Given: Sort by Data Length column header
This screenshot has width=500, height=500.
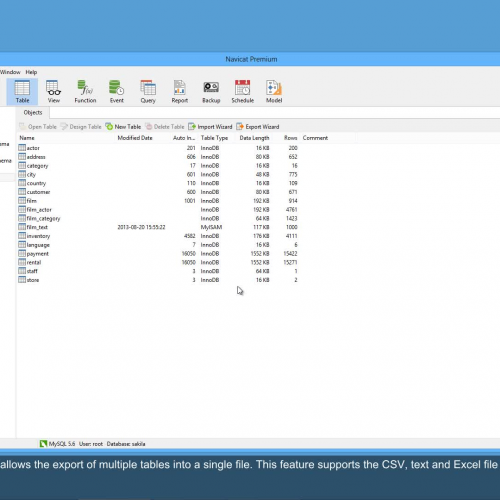Looking at the screenshot, I should tap(254, 138).
